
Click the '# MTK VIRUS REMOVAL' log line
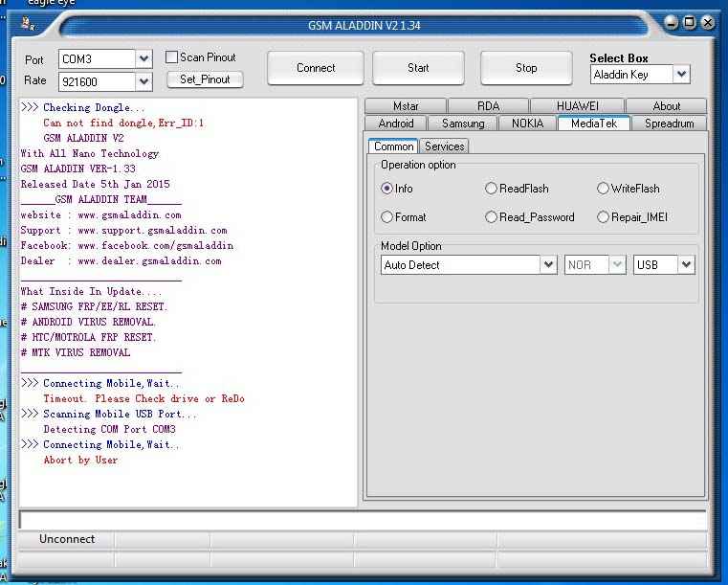76,352
